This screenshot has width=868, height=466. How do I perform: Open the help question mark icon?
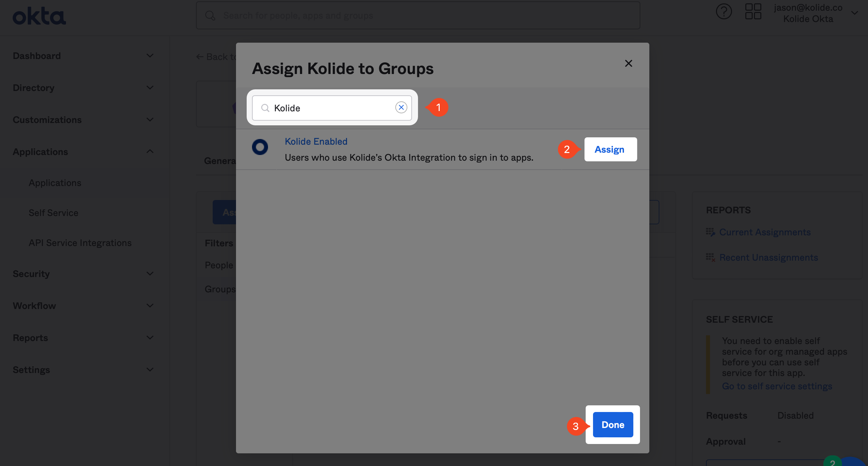click(723, 12)
